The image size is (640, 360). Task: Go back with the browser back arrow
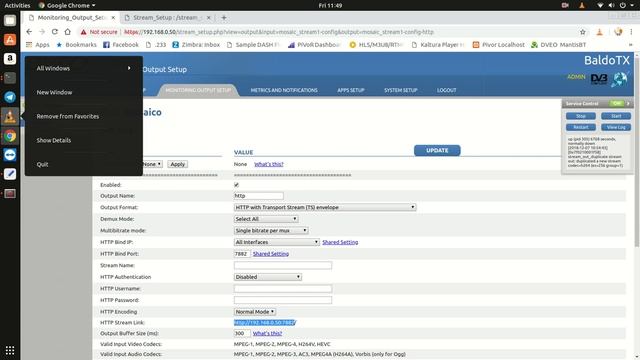pyautogui.click(x=29, y=32)
